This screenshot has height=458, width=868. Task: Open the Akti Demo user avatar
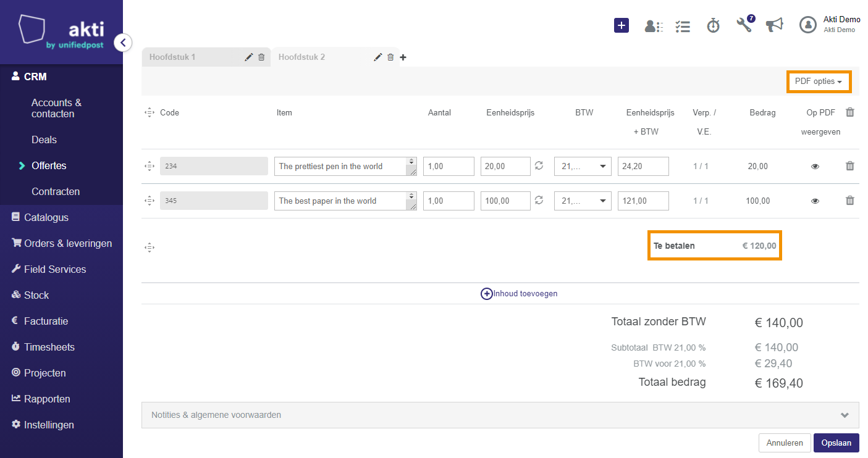click(x=808, y=25)
